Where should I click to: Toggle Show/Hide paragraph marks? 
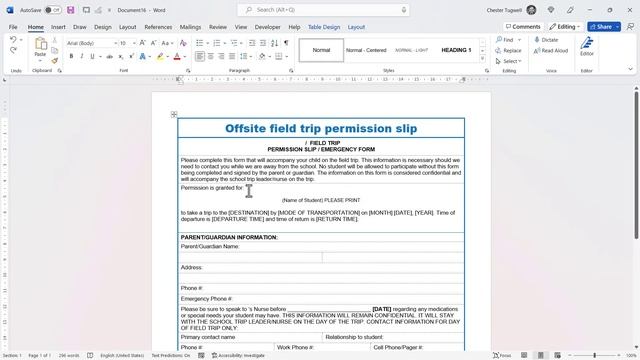click(286, 43)
